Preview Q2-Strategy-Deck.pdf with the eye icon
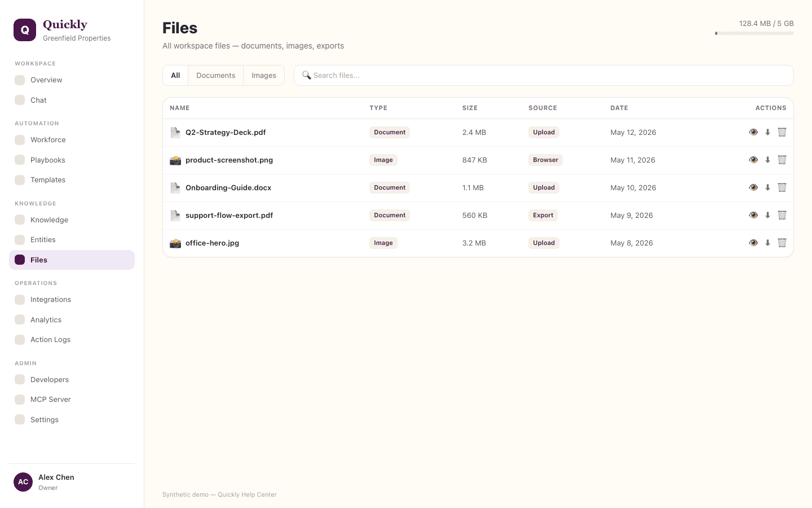This screenshot has height=508, width=812. 753,132
